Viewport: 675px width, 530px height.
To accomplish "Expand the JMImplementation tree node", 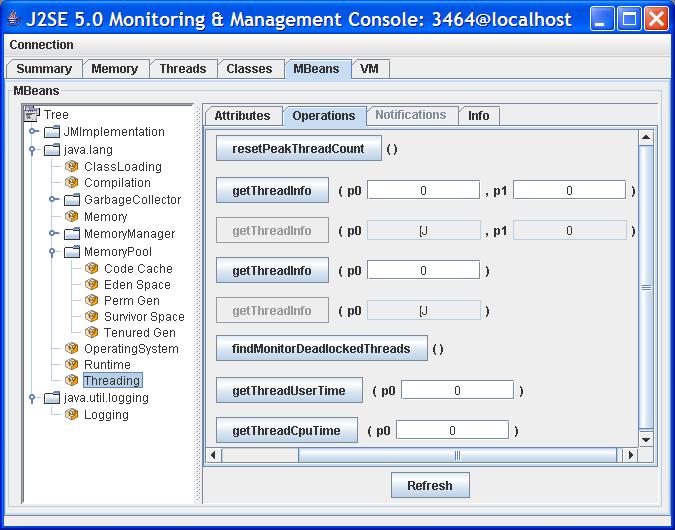I will click(x=33, y=132).
